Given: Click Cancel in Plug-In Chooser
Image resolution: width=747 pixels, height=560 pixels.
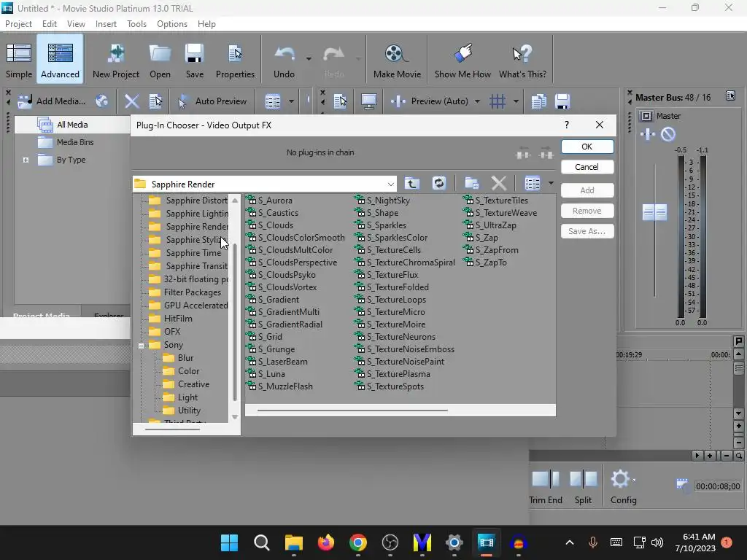Looking at the screenshot, I should pos(587,167).
